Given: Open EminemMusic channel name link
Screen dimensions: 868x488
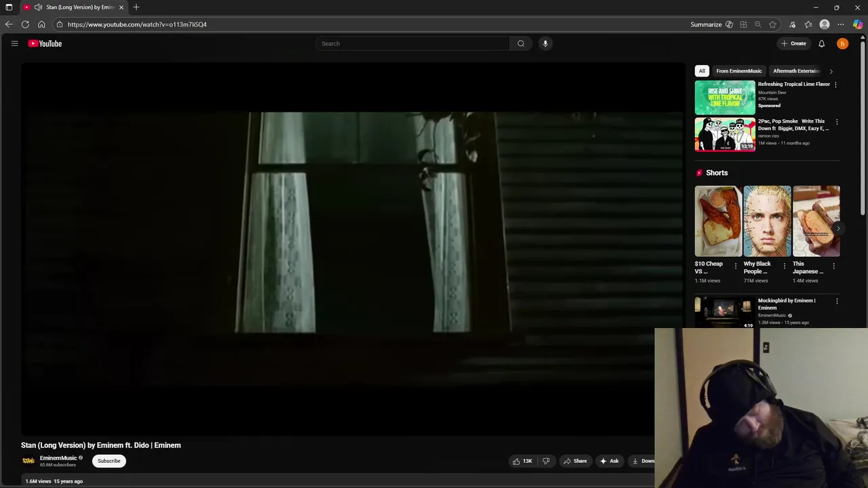Looking at the screenshot, I should click(58, 458).
